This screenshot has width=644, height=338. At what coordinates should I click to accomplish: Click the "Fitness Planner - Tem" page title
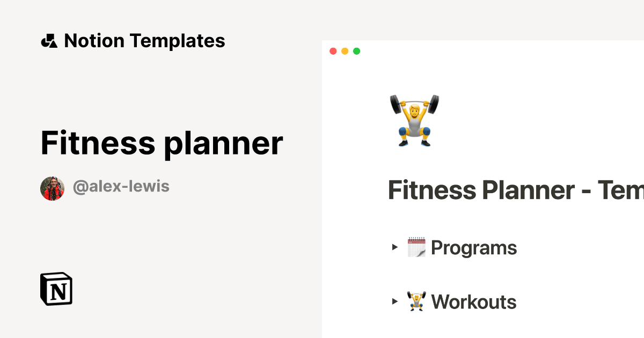coord(515,190)
